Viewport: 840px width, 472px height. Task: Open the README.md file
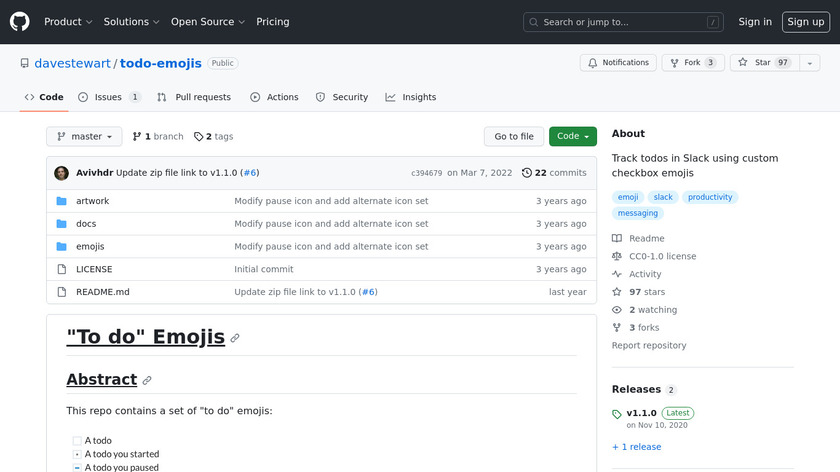point(102,292)
